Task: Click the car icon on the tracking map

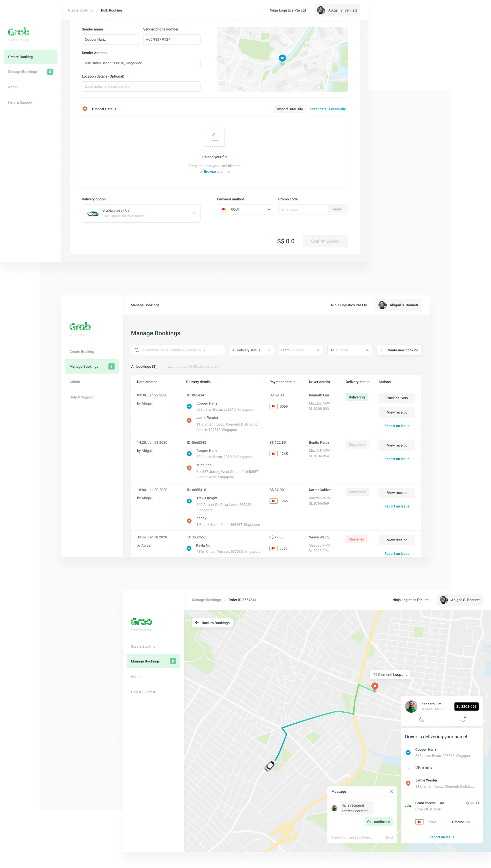Action: tap(270, 765)
